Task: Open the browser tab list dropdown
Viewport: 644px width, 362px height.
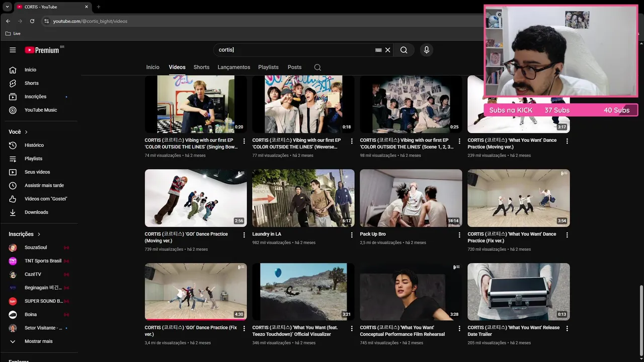Action: click(7, 7)
